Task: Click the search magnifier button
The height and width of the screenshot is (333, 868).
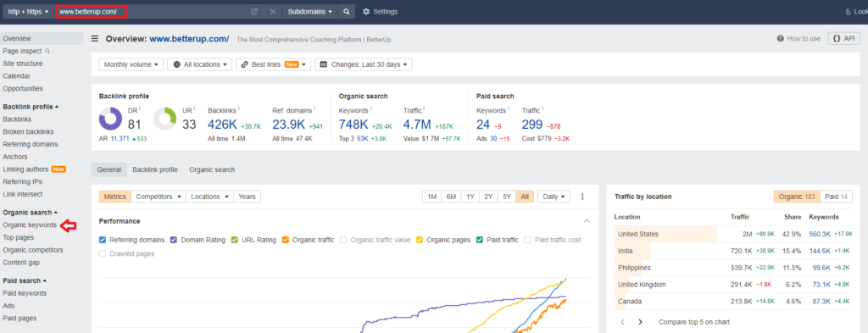Action: click(346, 12)
